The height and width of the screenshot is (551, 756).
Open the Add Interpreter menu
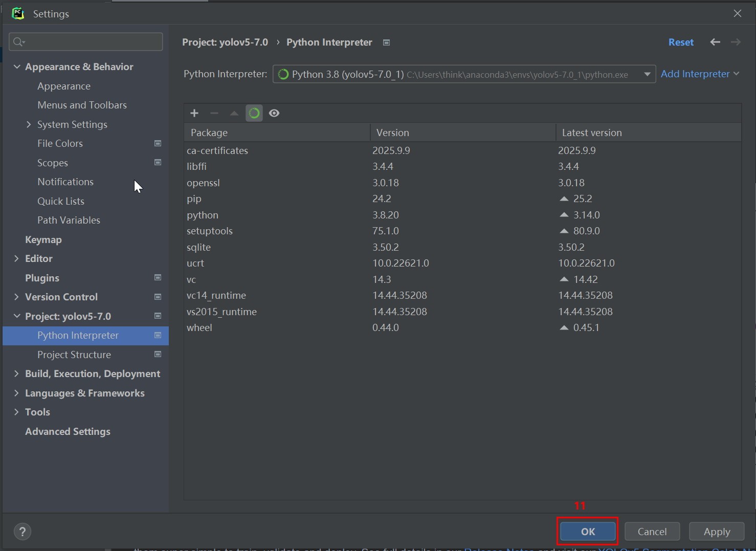tap(700, 74)
